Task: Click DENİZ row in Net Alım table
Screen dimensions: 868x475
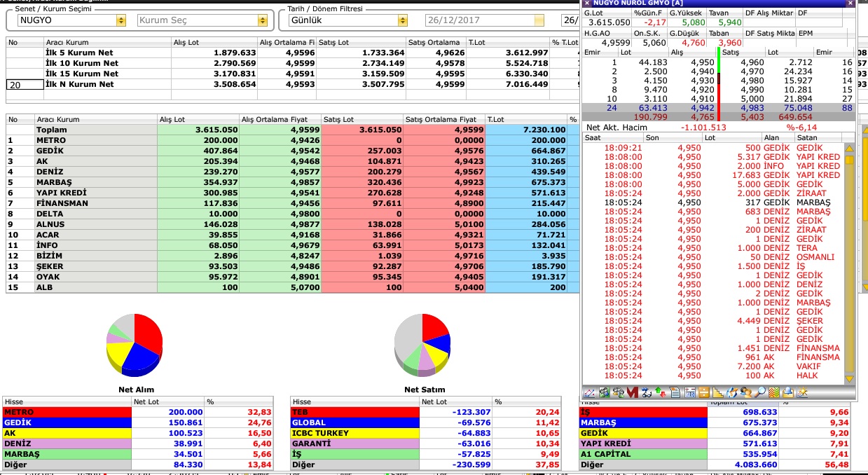Action: tap(137, 444)
